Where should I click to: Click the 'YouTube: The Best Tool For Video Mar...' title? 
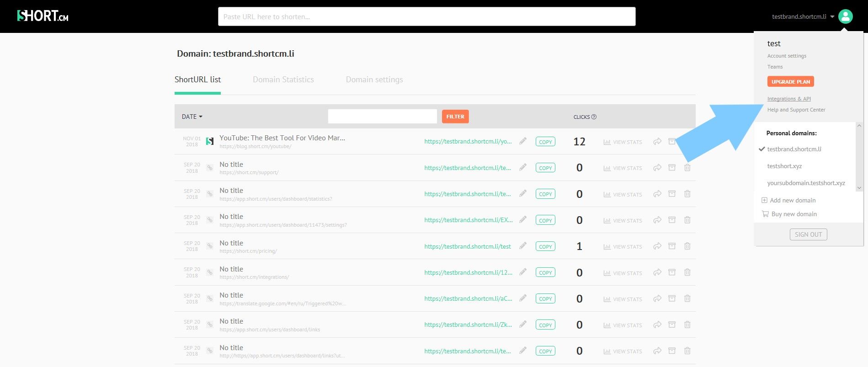[x=282, y=138]
